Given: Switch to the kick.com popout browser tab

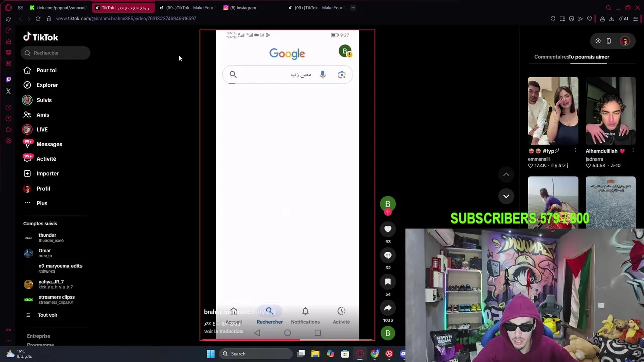Looking at the screenshot, I should 58,8.
